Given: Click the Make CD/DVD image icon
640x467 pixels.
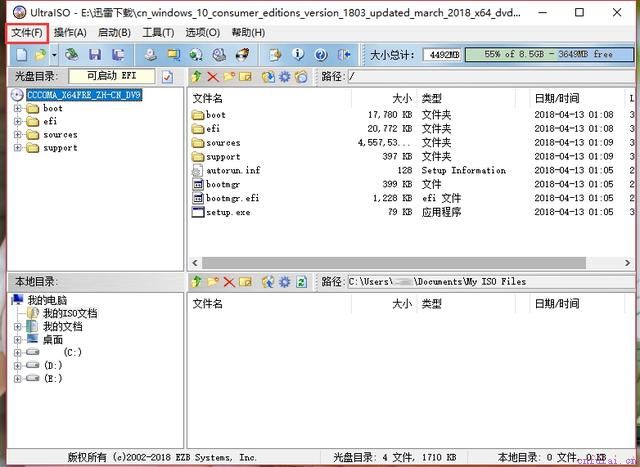Looking at the screenshot, I should pyautogui.click(x=151, y=54).
